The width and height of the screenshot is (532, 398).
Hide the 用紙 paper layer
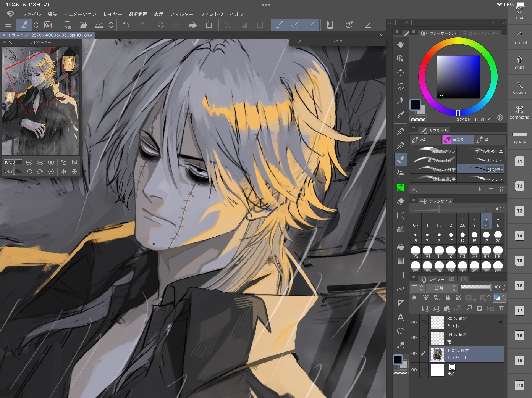414,370
